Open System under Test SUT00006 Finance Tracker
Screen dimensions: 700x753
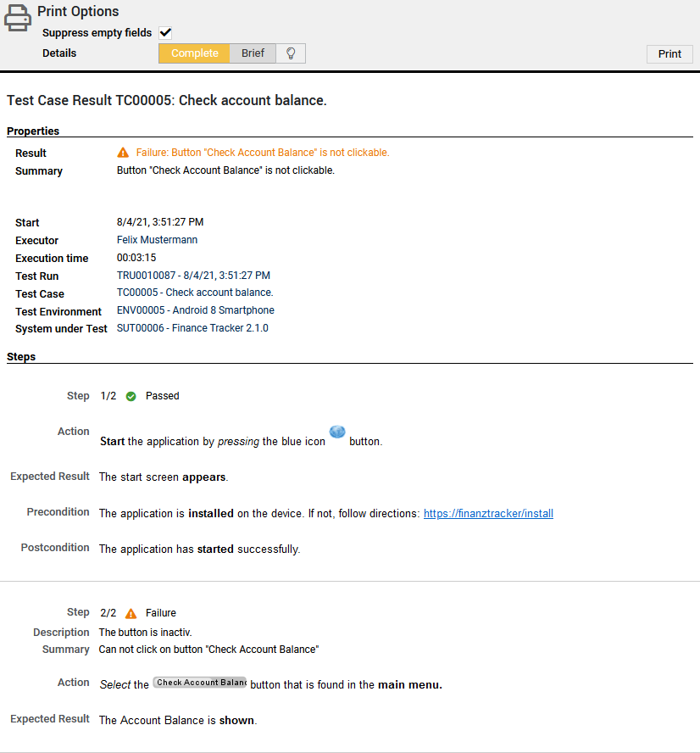click(192, 328)
